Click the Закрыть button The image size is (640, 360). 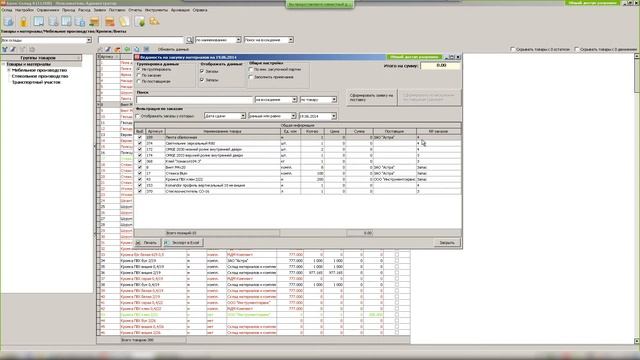[447, 242]
